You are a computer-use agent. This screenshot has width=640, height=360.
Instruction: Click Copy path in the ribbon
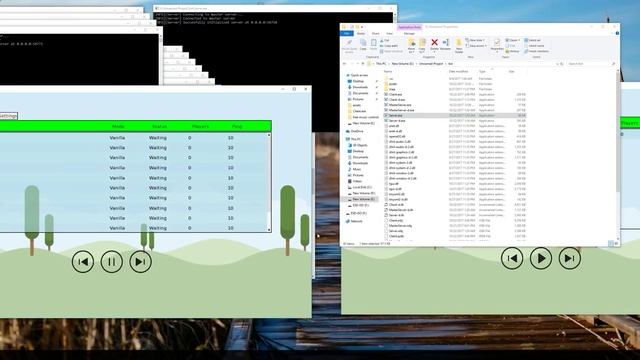pos(390,46)
